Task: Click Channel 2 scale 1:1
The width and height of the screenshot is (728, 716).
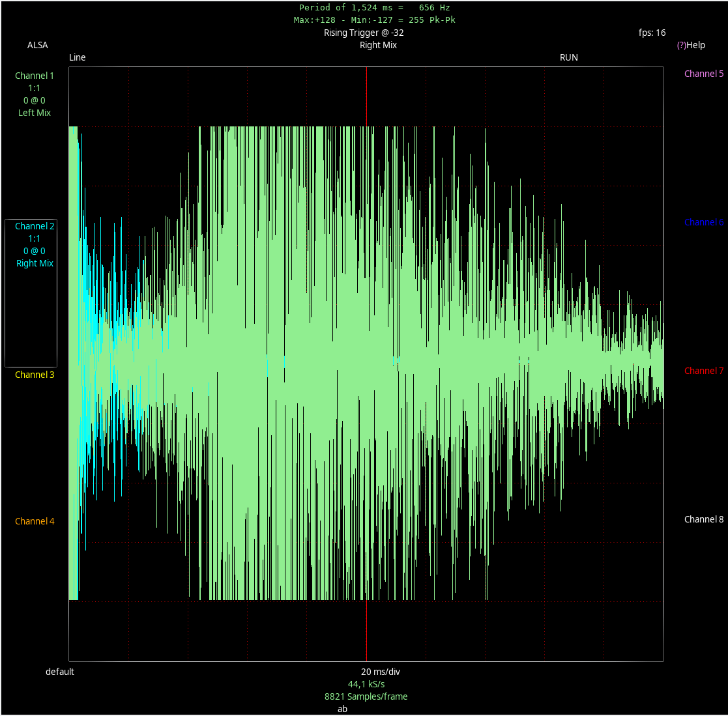Action: coord(35,238)
